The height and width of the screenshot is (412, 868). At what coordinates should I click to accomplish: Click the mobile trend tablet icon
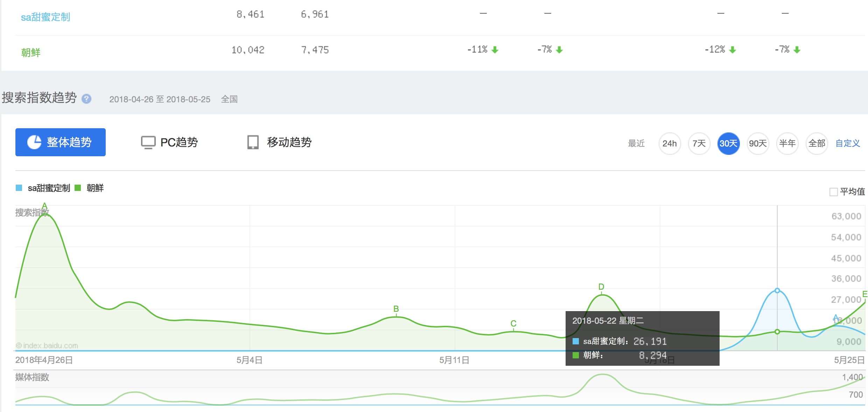click(x=253, y=142)
